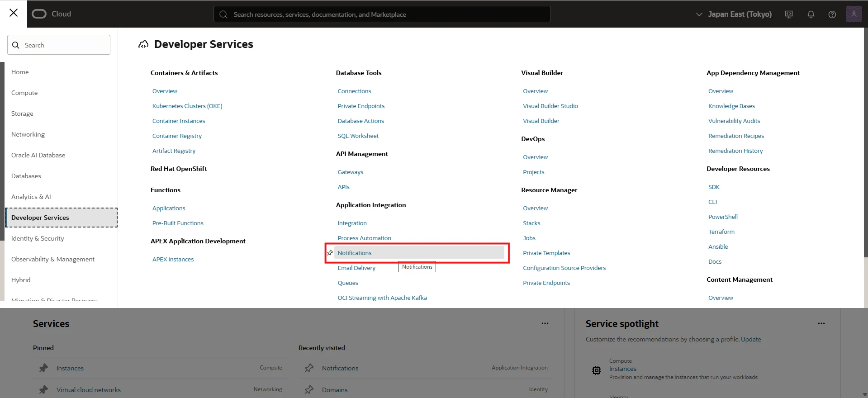Select Home in the navigation menu
The width and height of the screenshot is (868, 398).
(20, 72)
